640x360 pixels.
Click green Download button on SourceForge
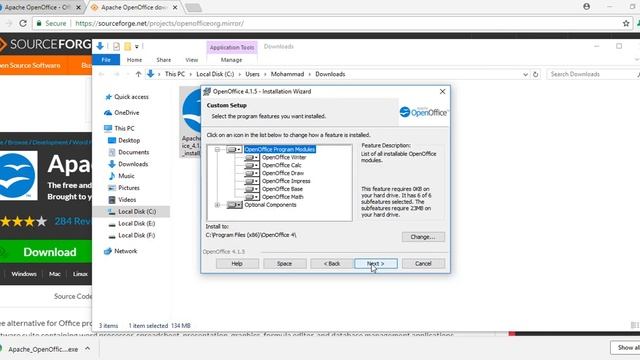pyautogui.click(x=46, y=252)
